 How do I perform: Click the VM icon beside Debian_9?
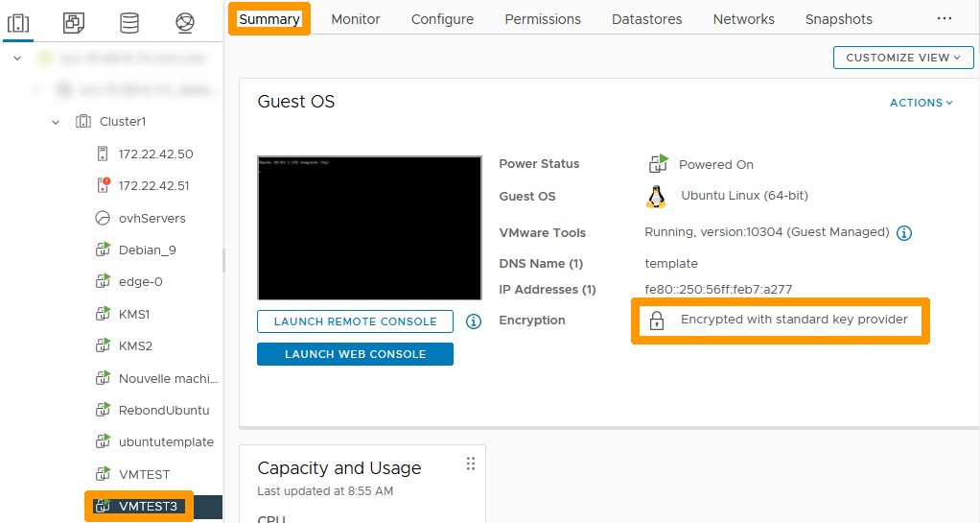tap(103, 250)
